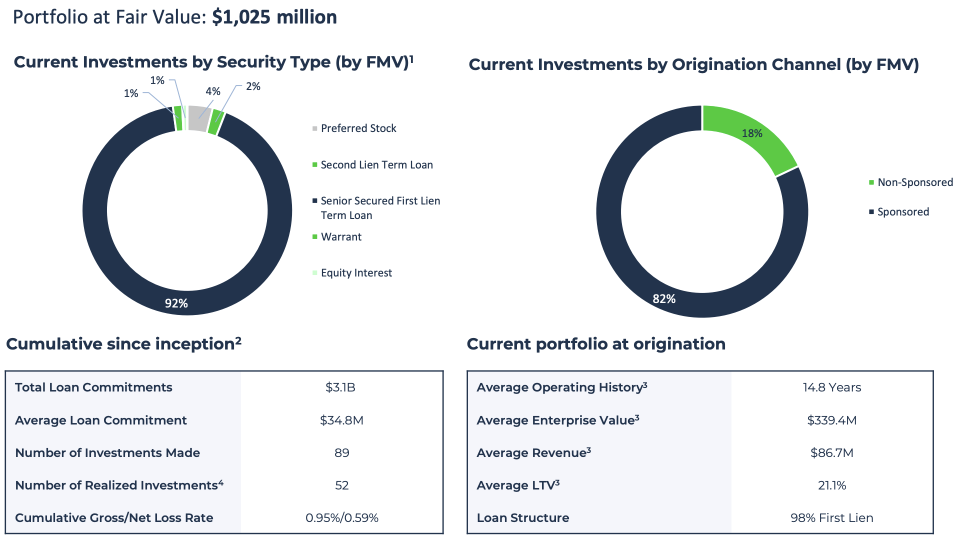Click the Second Lien Term Loan legend marker
The image size is (980, 543).
coord(314,165)
